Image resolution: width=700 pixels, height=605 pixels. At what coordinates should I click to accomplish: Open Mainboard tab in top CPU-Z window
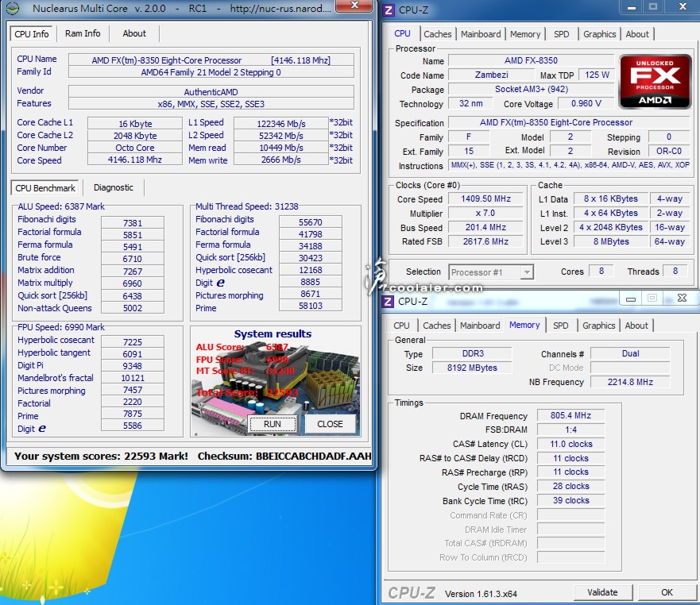tap(481, 34)
